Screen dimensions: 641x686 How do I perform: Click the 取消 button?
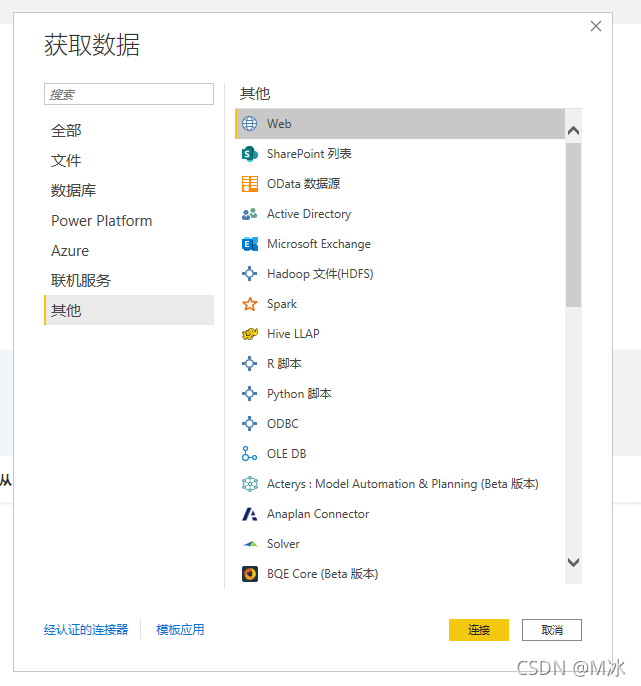point(552,630)
